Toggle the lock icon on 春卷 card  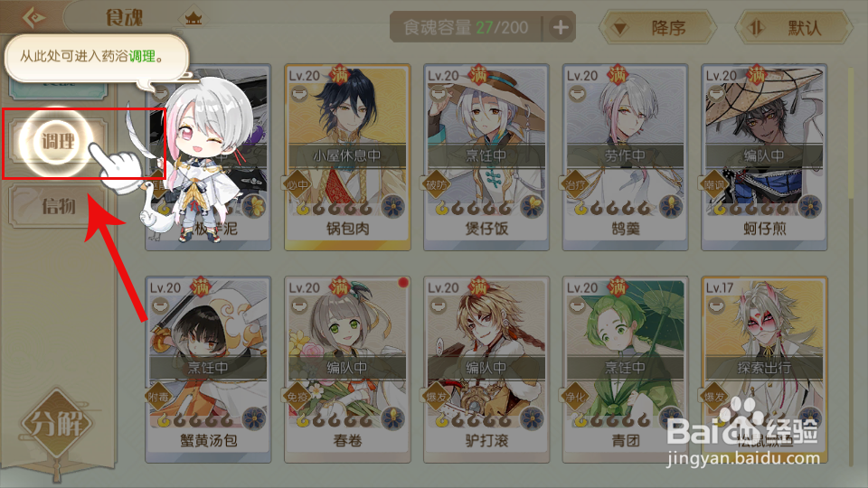click(299, 306)
